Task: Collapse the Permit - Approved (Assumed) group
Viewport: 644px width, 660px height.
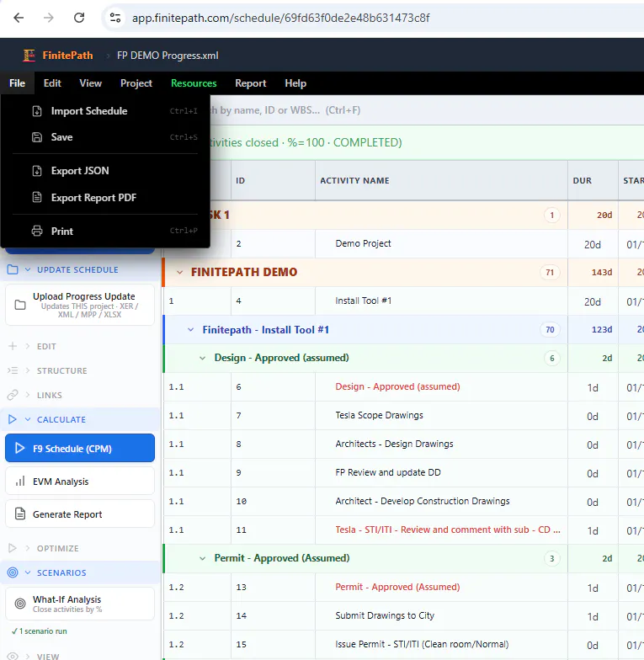Action: tap(202, 559)
